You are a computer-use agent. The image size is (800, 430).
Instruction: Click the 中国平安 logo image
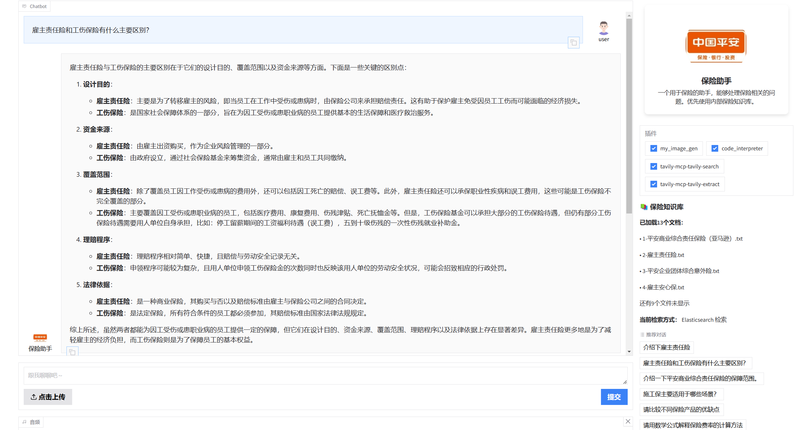coord(716,46)
